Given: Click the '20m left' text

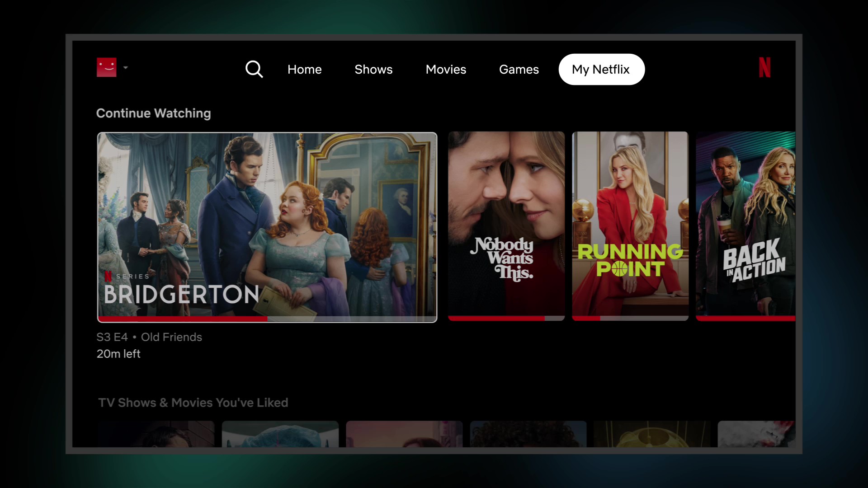Looking at the screenshot, I should click(118, 354).
